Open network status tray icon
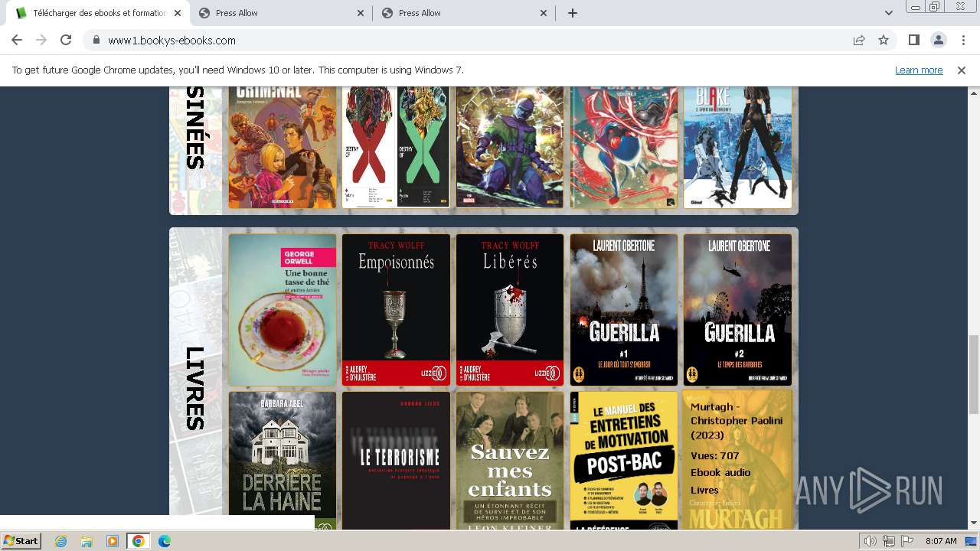The height and width of the screenshot is (551, 980). click(x=889, y=541)
